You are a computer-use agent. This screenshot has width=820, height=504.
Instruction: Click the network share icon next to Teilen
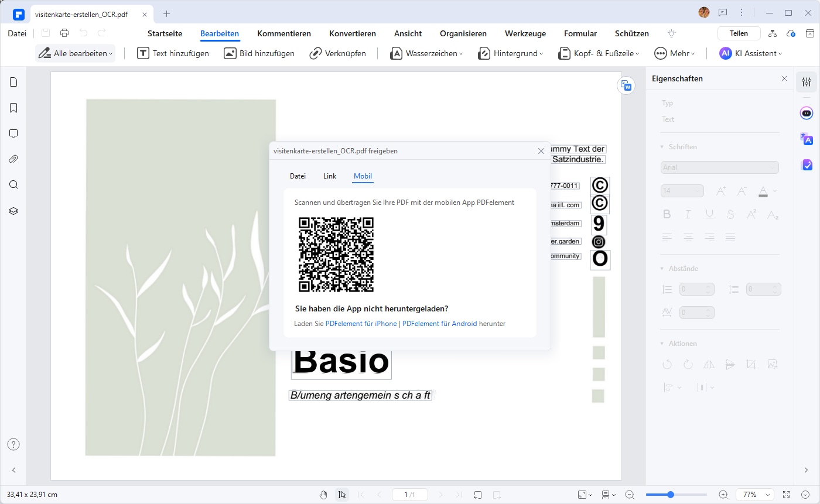click(773, 33)
